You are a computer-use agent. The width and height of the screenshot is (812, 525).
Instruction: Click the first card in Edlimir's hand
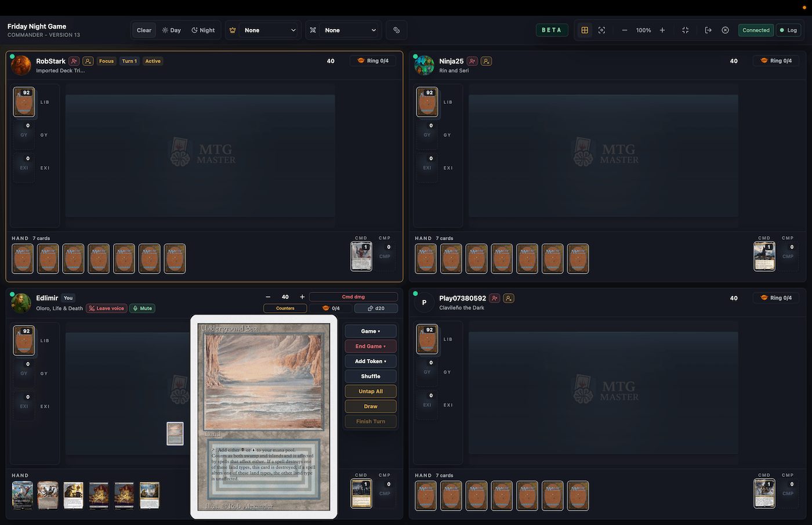pyautogui.click(x=23, y=495)
